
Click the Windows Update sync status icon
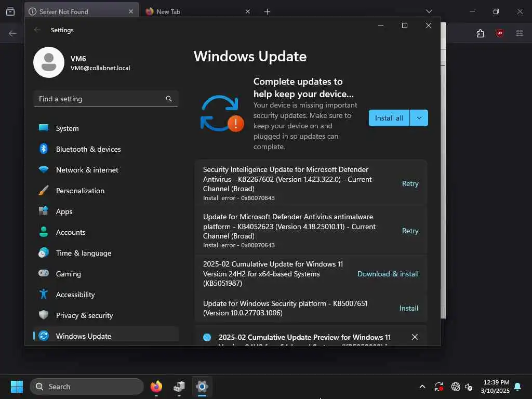pos(222,113)
